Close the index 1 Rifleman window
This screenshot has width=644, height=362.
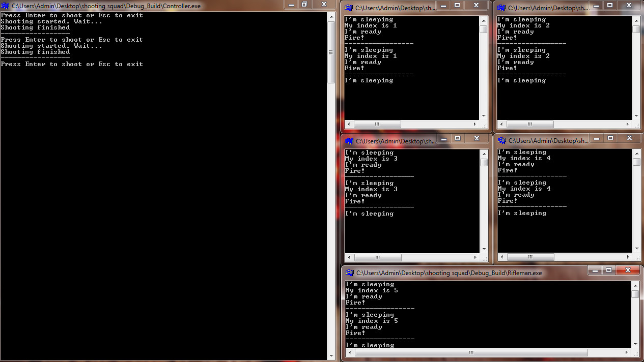point(476,5)
